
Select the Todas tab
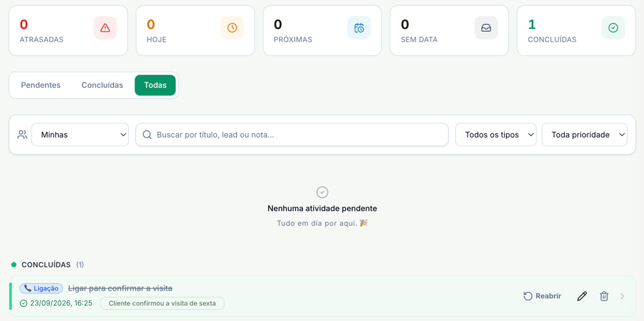coord(155,85)
